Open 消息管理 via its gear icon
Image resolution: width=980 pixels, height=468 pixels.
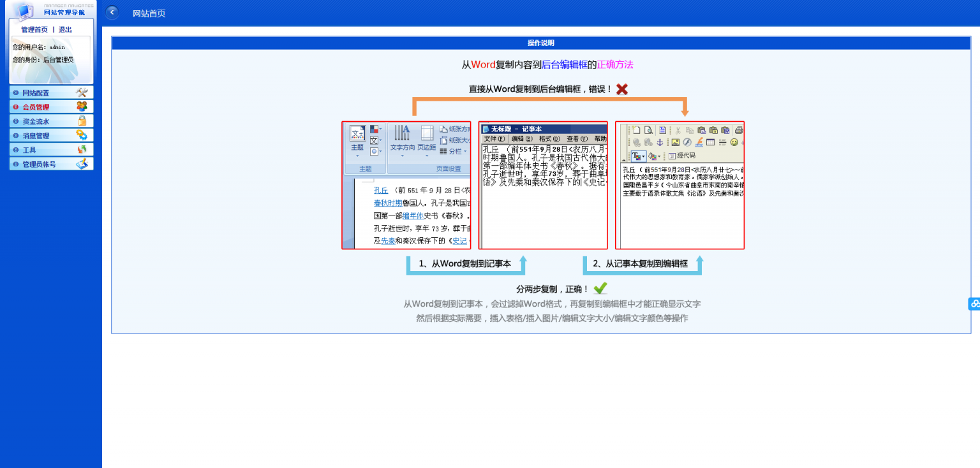81,135
